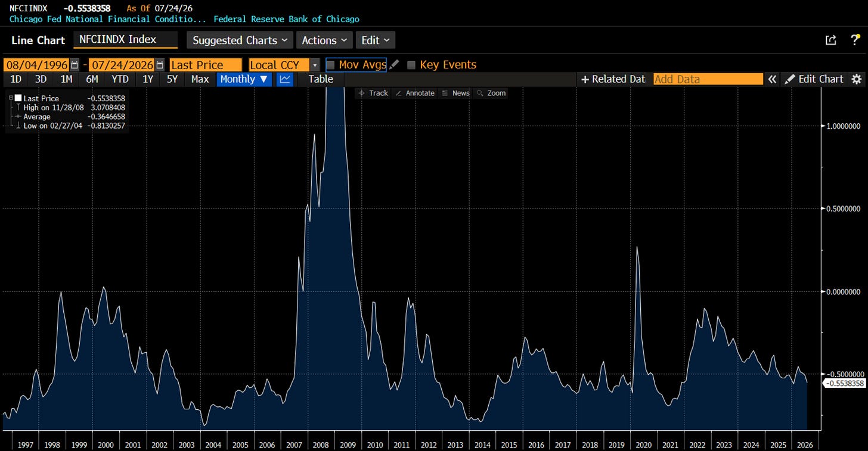Enable the Key Events checkbox
This screenshot has height=451, width=868.
point(411,65)
